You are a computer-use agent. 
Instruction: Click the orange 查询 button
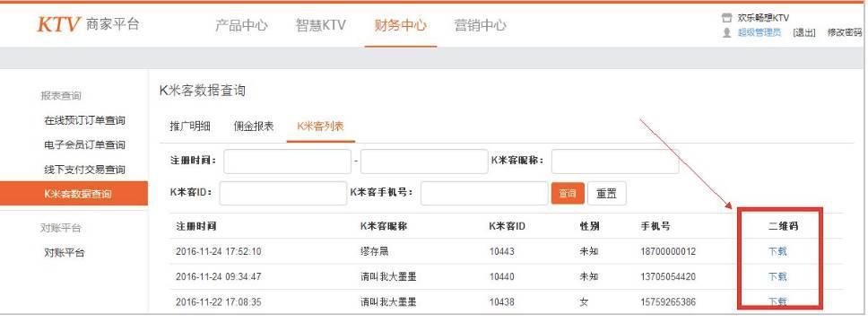click(x=568, y=194)
